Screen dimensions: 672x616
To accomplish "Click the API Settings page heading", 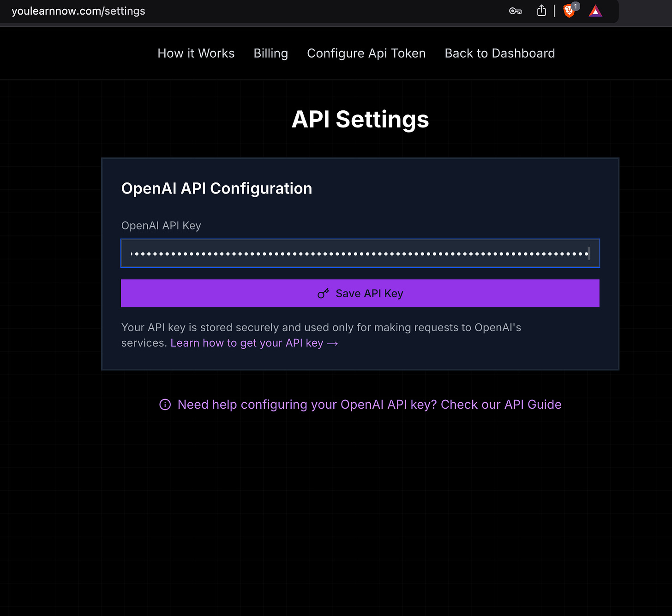I will coord(360,119).
